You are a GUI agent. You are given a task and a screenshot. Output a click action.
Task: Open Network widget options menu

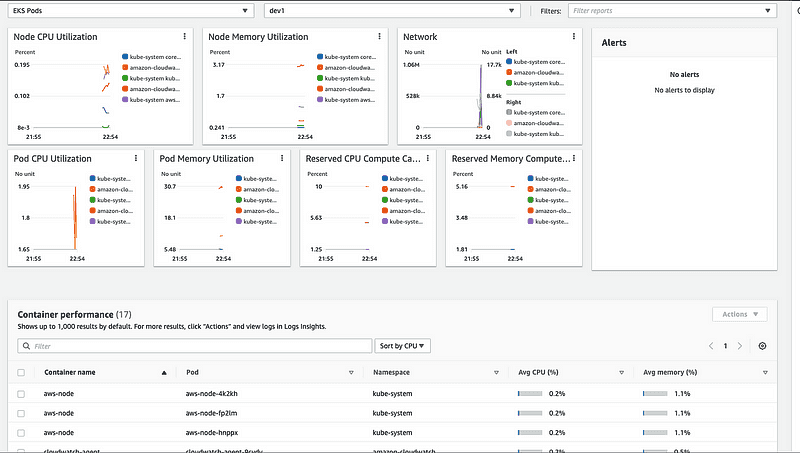point(574,36)
